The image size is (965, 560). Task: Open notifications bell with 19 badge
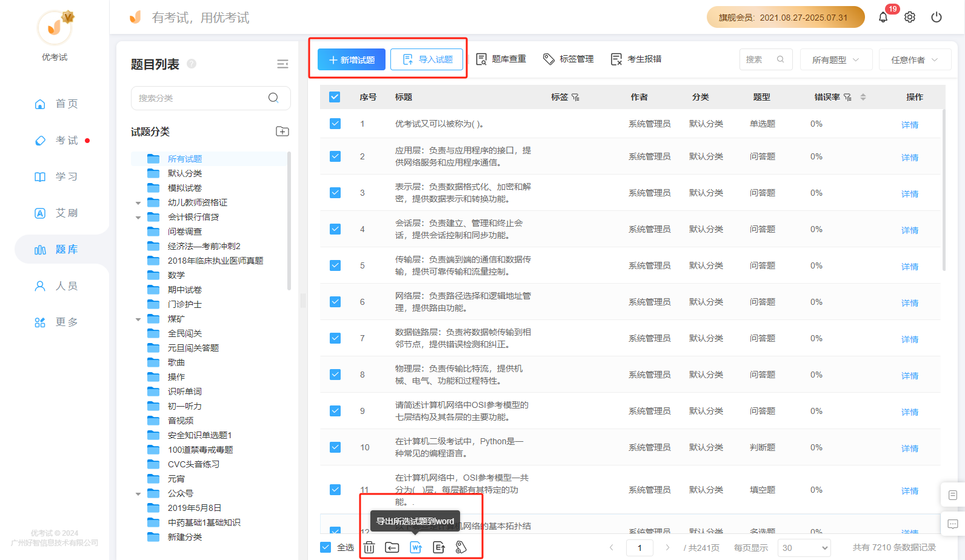(x=883, y=17)
